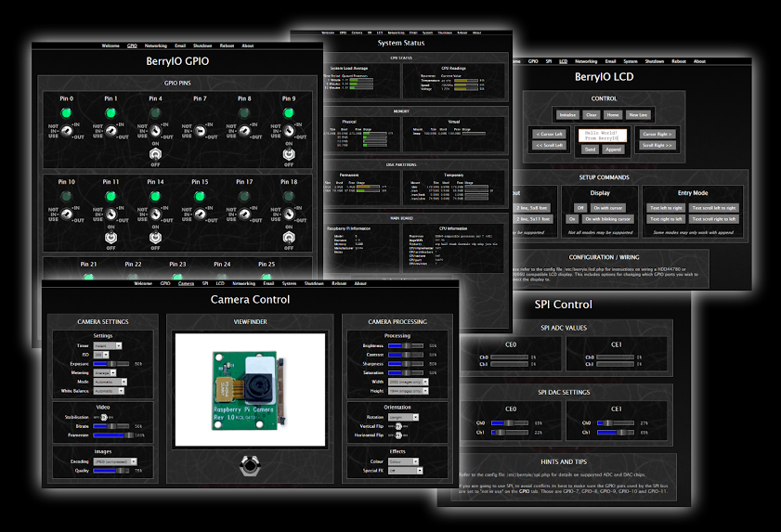Screen dimensions: 781x532
Task: Click the LCD message text input box
Action: pos(604,135)
